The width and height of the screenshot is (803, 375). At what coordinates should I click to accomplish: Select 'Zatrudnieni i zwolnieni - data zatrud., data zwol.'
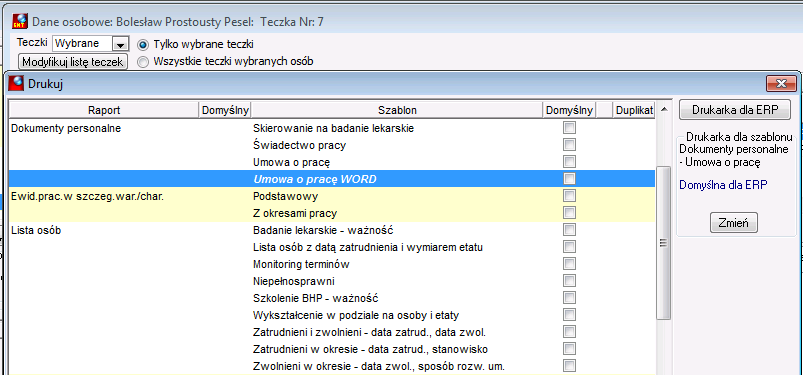click(369, 332)
